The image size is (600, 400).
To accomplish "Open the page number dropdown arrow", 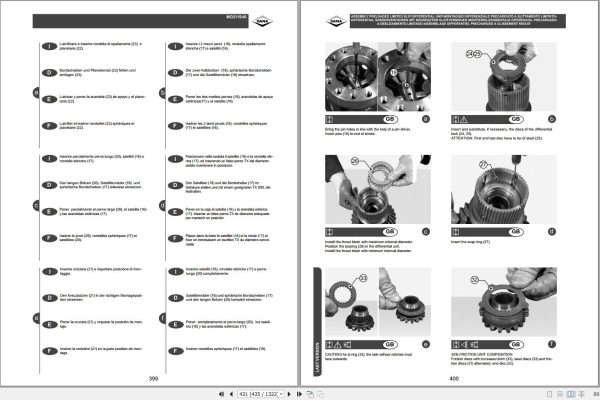I will point(281,394).
